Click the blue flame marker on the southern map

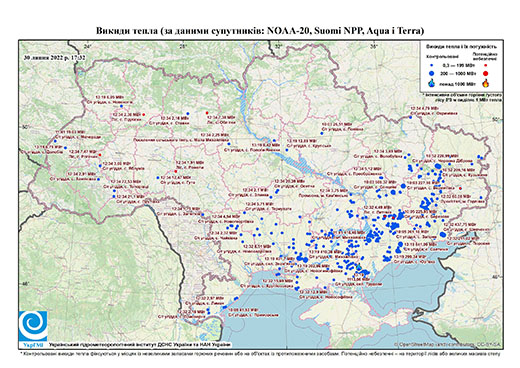tap(359, 267)
